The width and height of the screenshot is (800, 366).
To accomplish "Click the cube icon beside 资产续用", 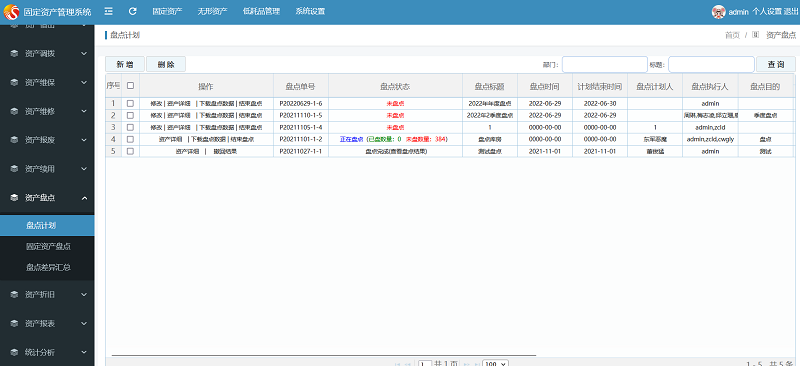I will 14,169.
